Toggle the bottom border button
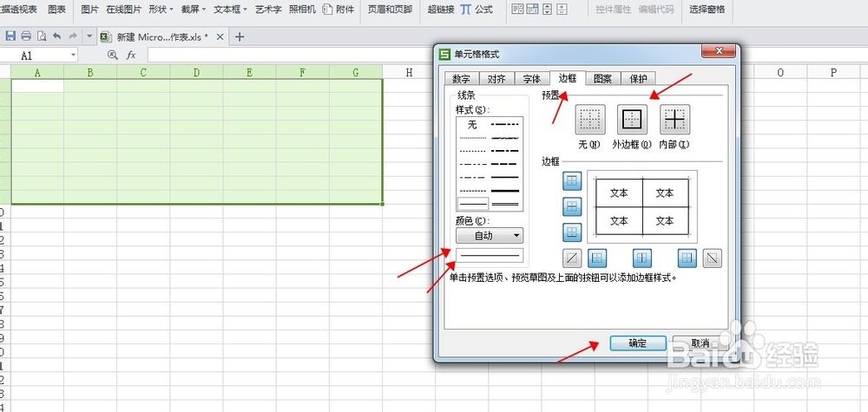868x412 pixels. pos(572,232)
